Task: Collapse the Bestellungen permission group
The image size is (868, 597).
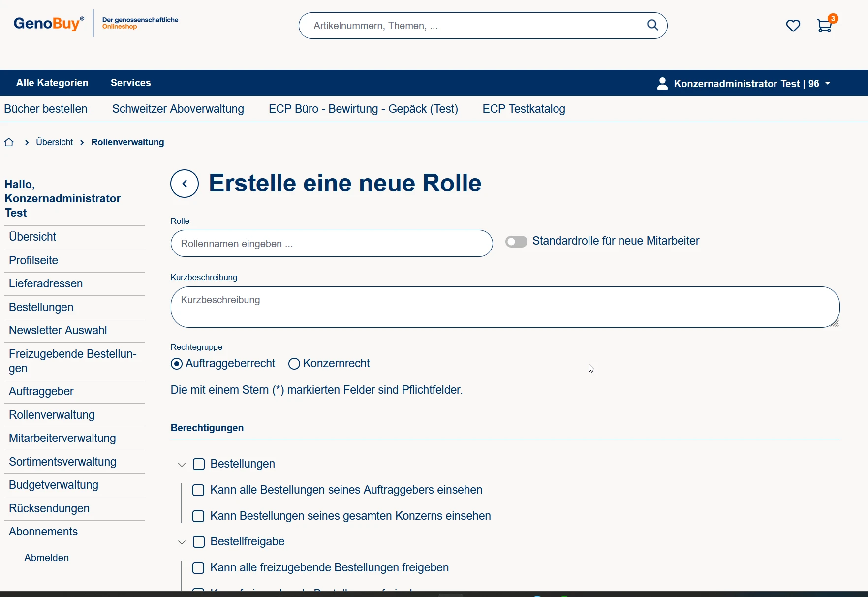Action: 182,465
